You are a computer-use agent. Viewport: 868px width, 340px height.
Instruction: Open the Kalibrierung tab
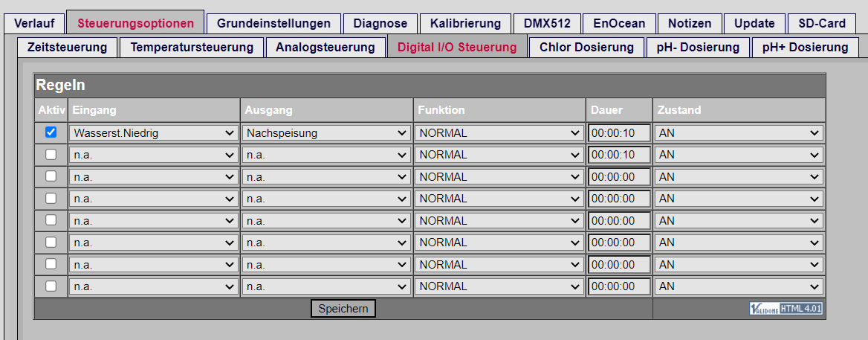pyautogui.click(x=465, y=23)
